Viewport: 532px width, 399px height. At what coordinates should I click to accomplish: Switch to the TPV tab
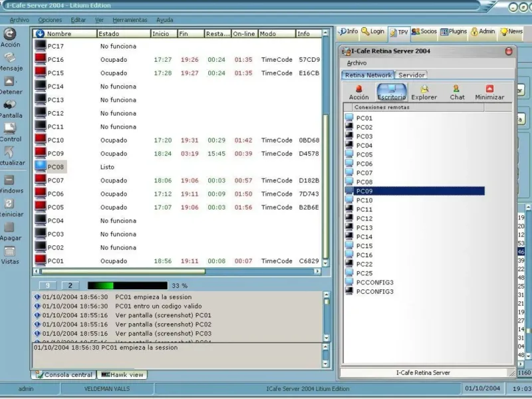coord(399,33)
